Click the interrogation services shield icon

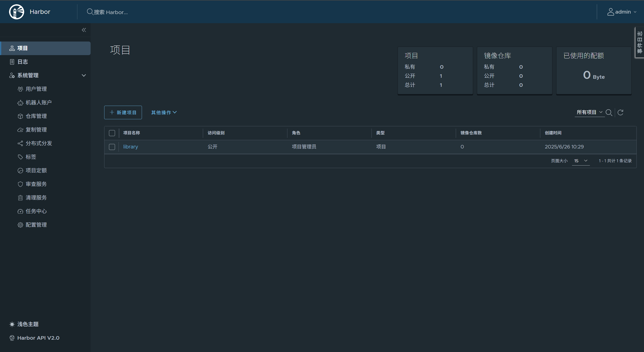[x=20, y=184]
